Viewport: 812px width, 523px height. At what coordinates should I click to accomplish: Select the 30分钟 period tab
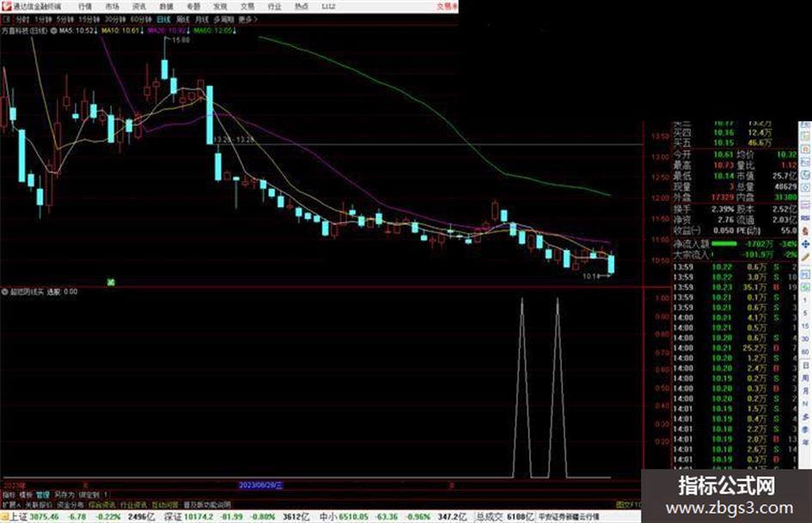pos(115,19)
